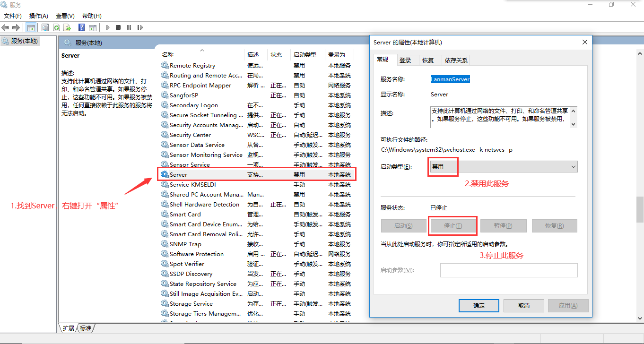Click the Back arrow in the toolbar
Screen dimensions: 644x344
click(6, 28)
